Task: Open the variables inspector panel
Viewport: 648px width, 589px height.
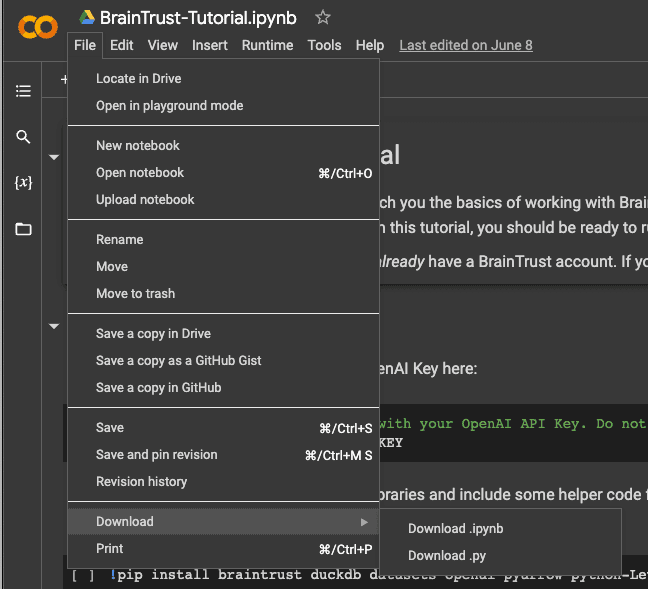Action: pyautogui.click(x=23, y=183)
